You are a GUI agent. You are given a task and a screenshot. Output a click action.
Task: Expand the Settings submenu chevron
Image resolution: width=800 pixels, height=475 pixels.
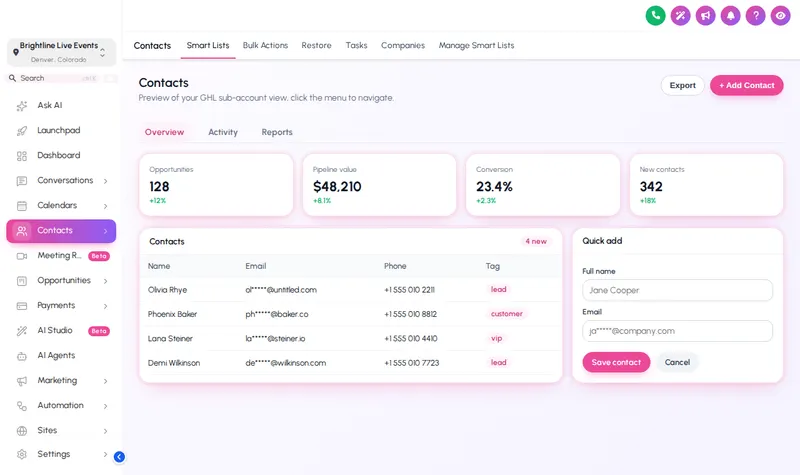coord(106,455)
